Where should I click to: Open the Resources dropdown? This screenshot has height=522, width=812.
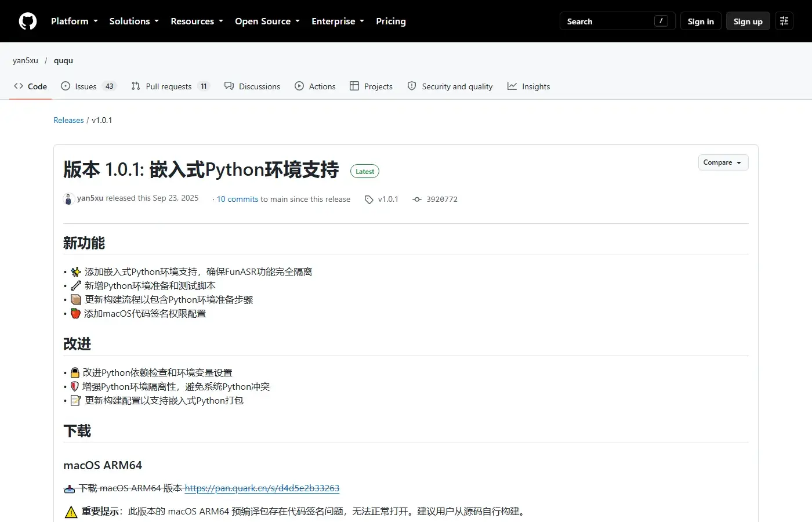pos(197,21)
